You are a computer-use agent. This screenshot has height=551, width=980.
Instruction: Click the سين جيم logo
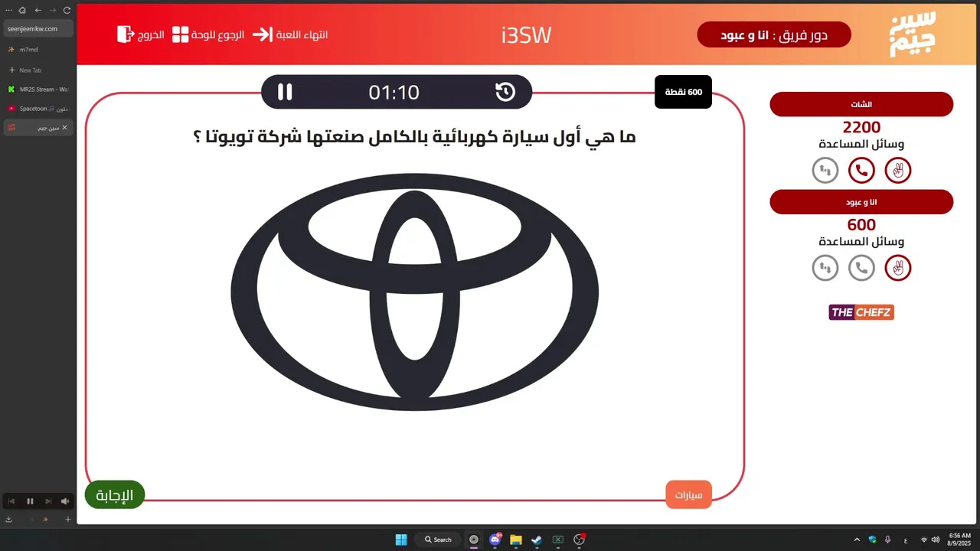pyautogui.click(x=912, y=34)
